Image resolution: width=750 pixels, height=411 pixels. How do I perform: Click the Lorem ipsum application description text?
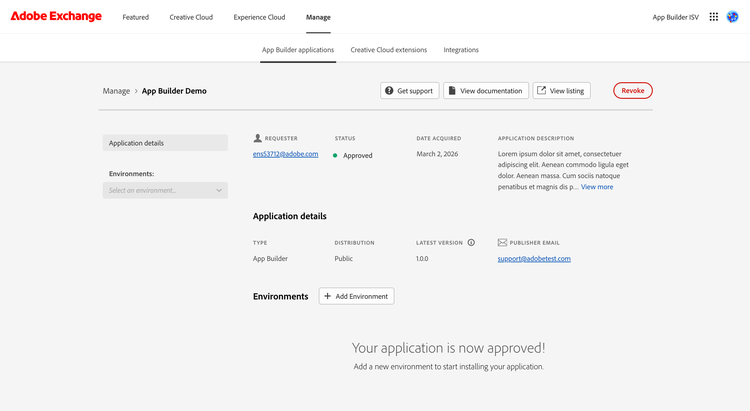click(x=563, y=170)
